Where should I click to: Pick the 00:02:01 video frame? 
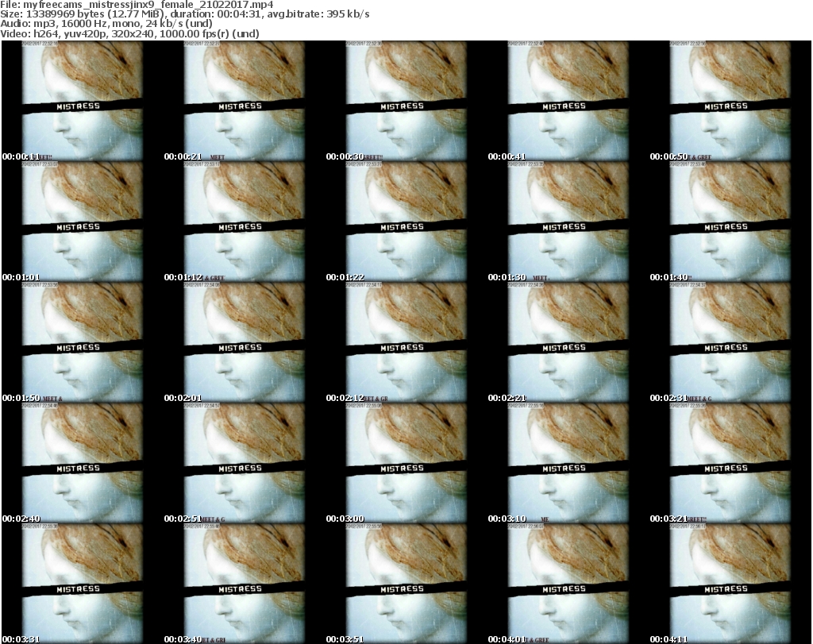click(245, 342)
